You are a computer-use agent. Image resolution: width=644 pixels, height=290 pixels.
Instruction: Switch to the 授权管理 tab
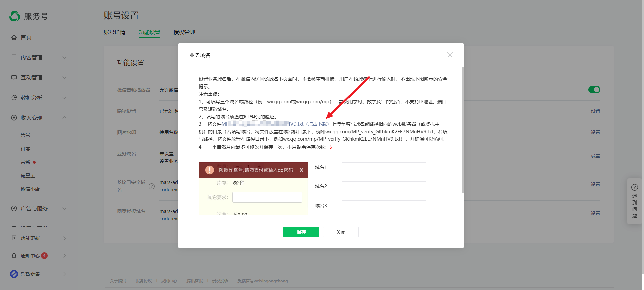point(184,32)
